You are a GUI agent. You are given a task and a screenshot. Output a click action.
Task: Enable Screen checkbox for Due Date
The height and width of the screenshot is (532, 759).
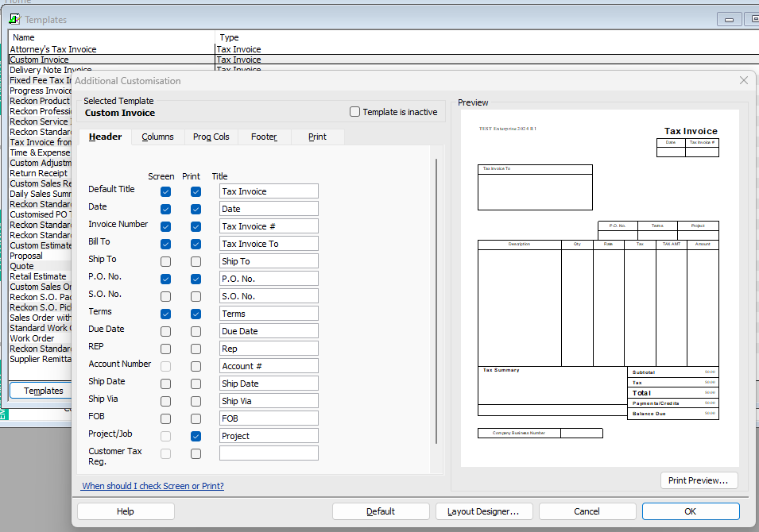pos(165,331)
